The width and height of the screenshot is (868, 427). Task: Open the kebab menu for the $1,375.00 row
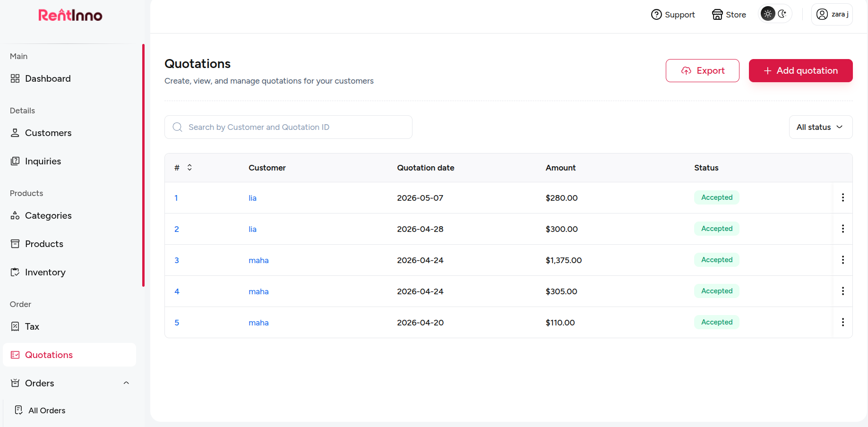pos(843,260)
